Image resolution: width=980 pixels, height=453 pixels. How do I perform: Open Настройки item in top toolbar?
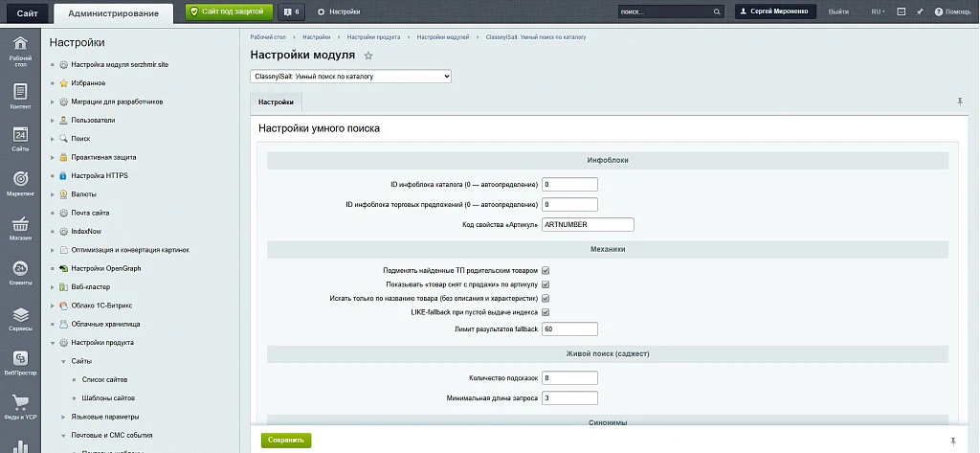(339, 11)
